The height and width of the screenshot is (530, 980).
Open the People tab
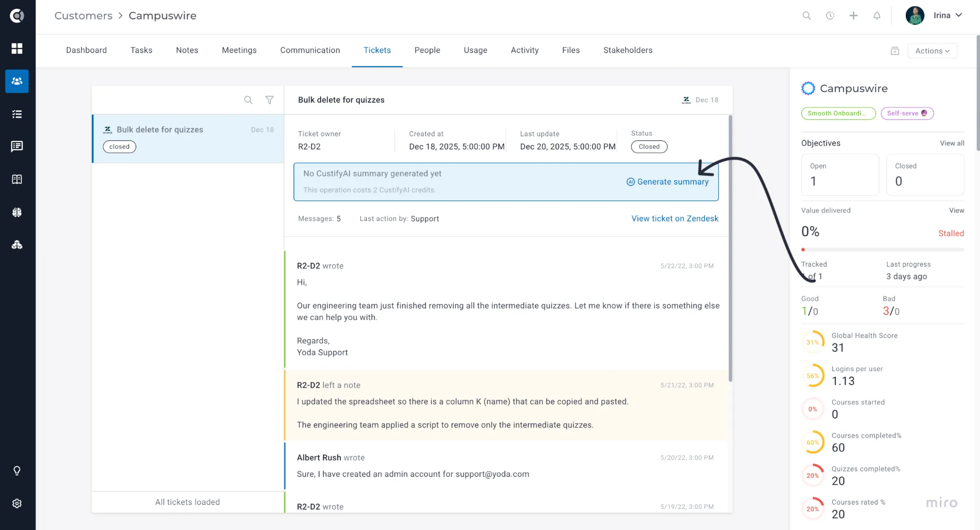(427, 50)
